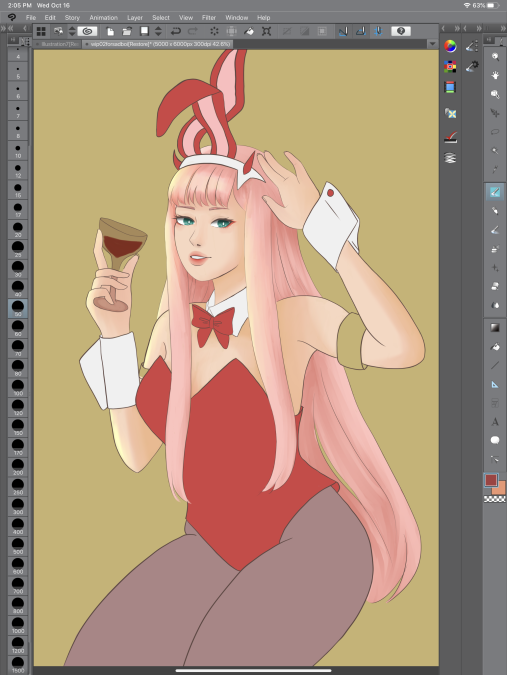
Task: Click the Open file folder icon
Action: pyautogui.click(x=127, y=31)
